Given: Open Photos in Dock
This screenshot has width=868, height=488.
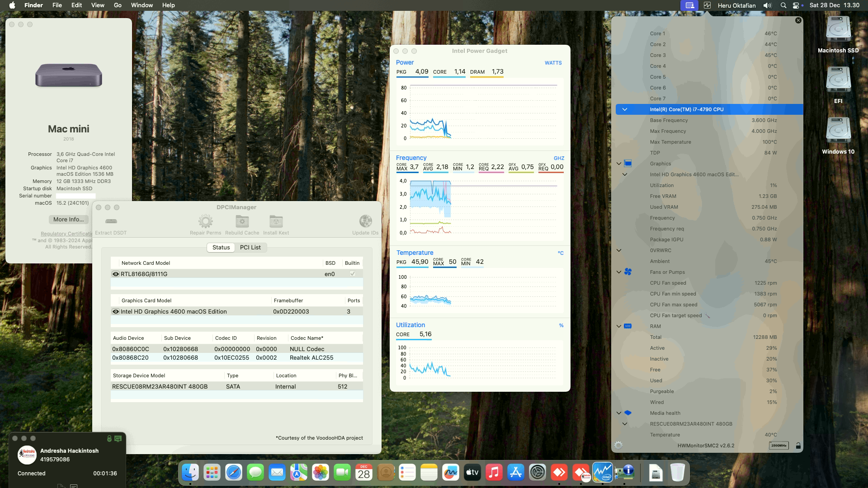Looking at the screenshot, I should coord(321,473).
